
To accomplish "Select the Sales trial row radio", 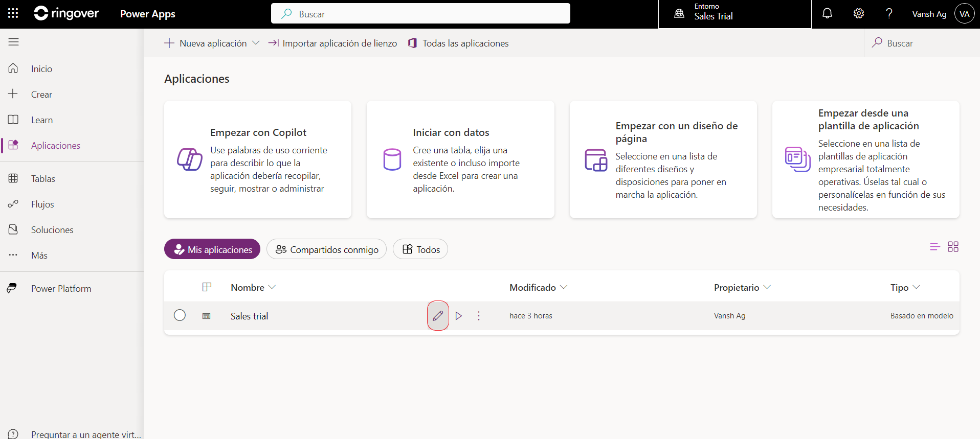I will (x=180, y=315).
